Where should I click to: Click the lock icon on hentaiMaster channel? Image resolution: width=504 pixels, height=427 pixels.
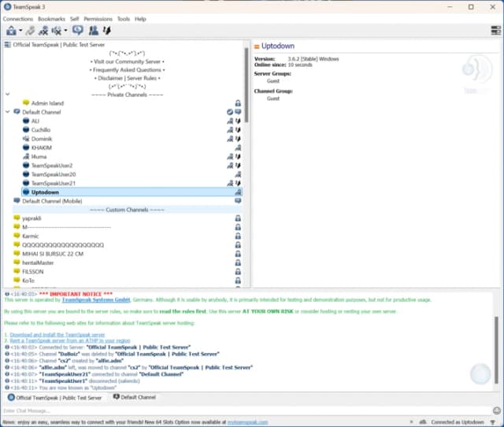coord(238,262)
